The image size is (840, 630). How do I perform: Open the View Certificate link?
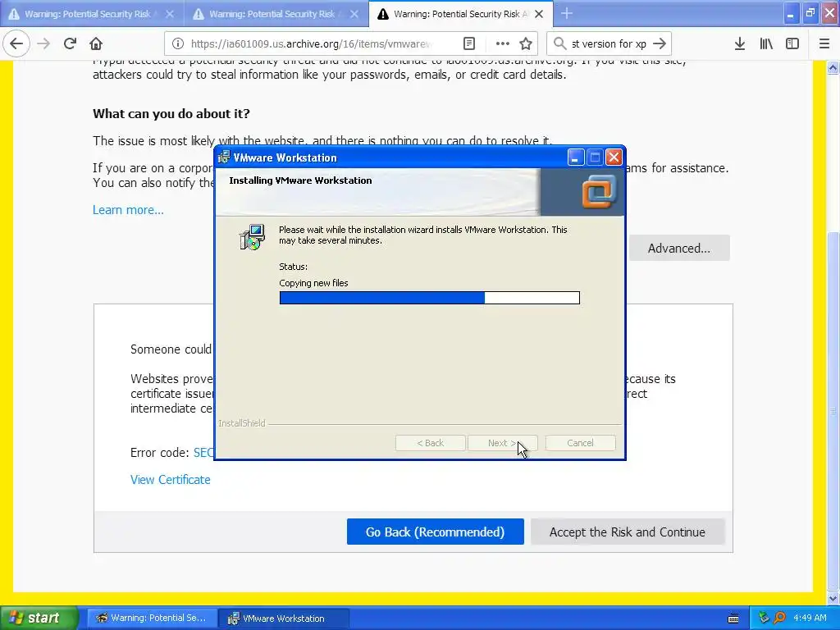pyautogui.click(x=171, y=479)
